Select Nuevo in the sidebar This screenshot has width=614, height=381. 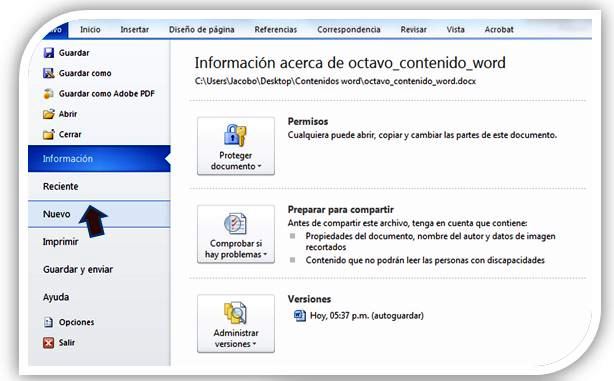tap(99, 214)
